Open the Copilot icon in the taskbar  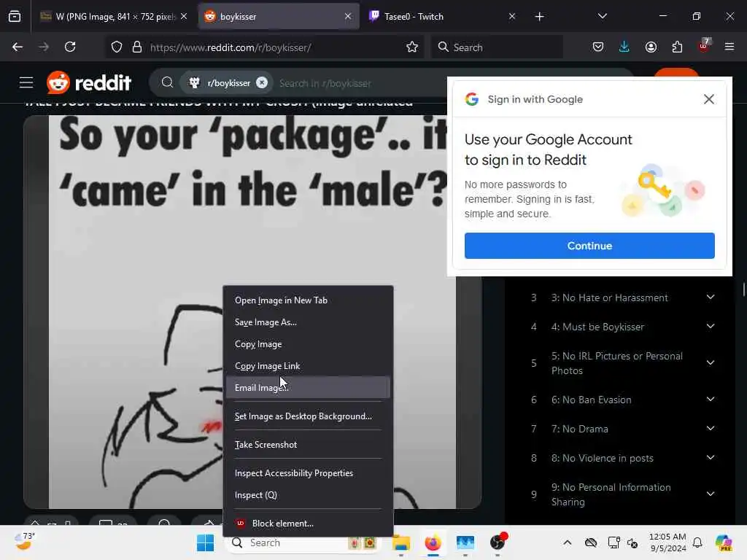click(724, 542)
